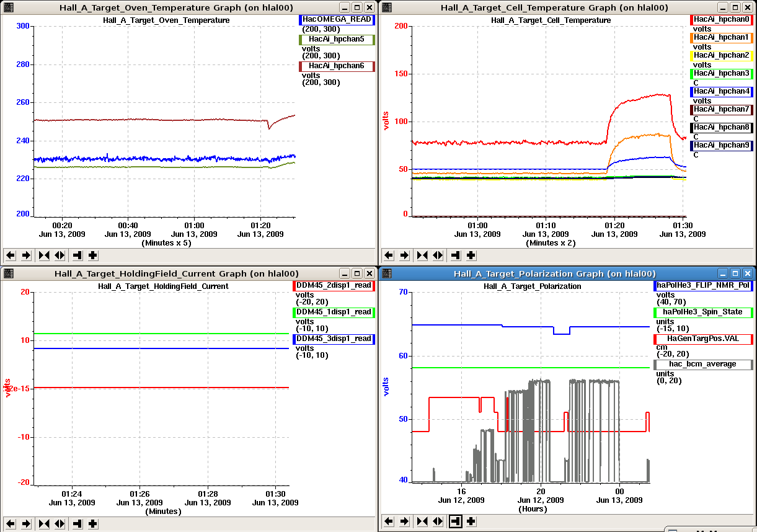Click the '(Hours)' axis label in Polarization graph
The image size is (757, 532).
pyautogui.click(x=533, y=509)
